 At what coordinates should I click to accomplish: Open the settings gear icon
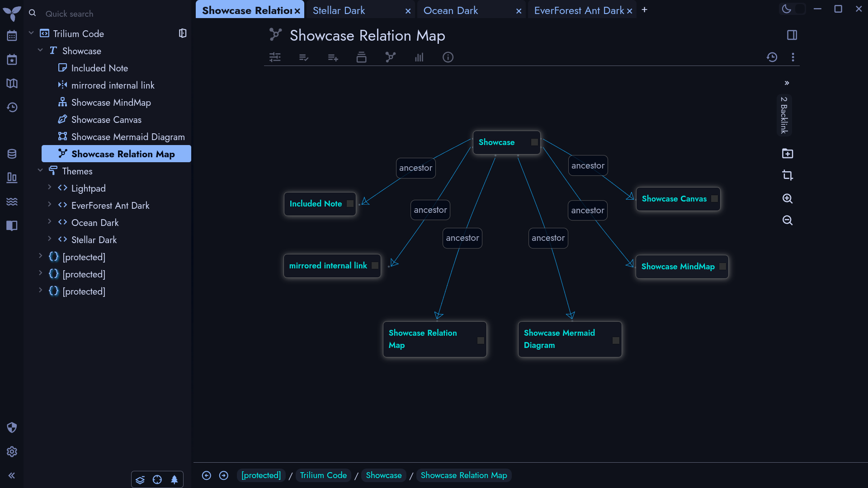[12, 451]
